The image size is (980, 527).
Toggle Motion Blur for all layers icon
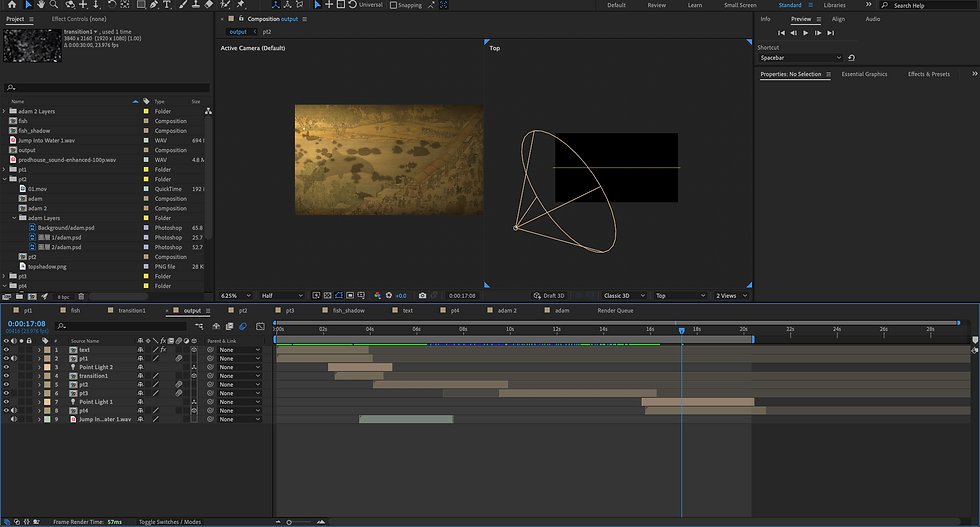243,326
